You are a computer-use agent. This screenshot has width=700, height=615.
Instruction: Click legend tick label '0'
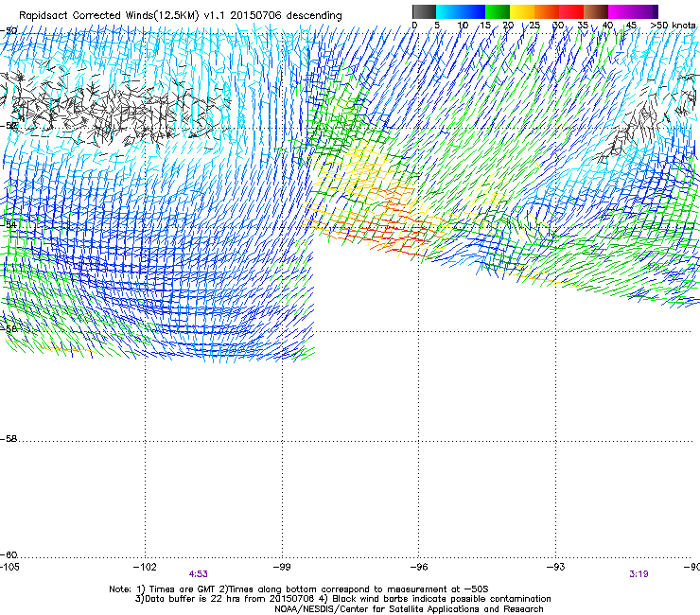tap(414, 25)
